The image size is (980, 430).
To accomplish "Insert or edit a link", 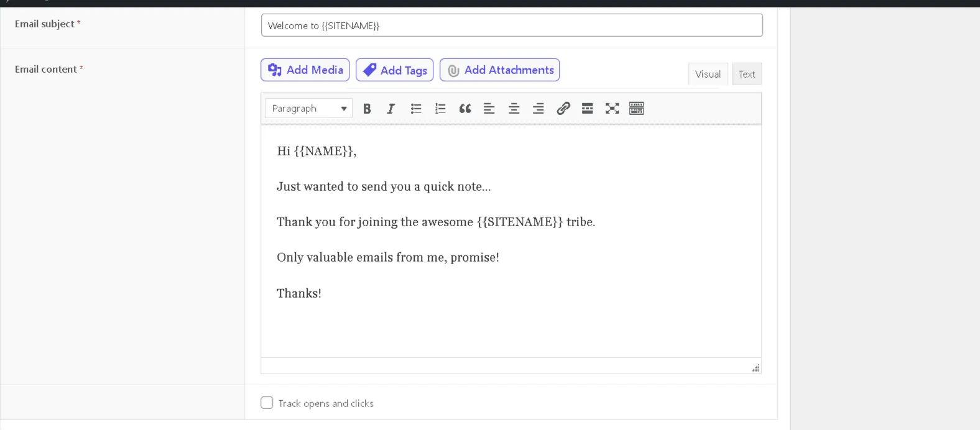I will [x=563, y=109].
